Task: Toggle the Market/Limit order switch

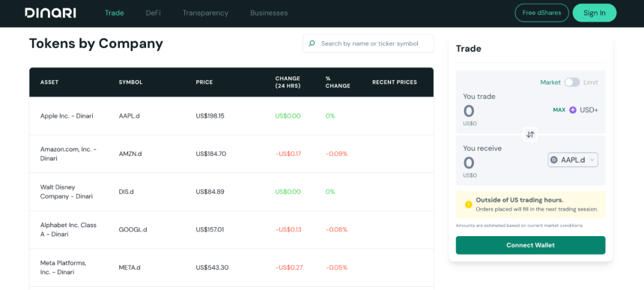Action: click(571, 82)
